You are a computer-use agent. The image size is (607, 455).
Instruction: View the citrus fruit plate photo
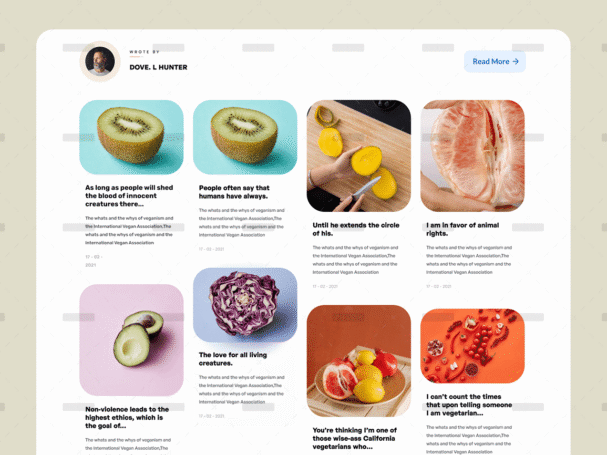click(x=359, y=361)
